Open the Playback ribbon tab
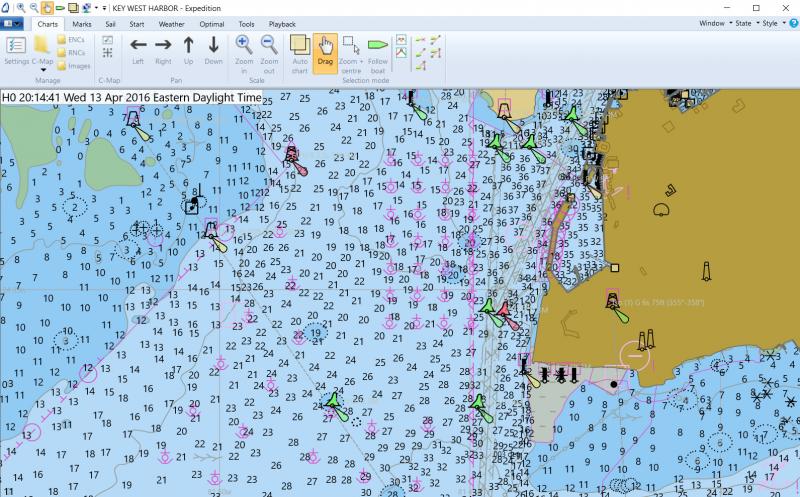Screen dimensions: 800x497 pos(282,22)
